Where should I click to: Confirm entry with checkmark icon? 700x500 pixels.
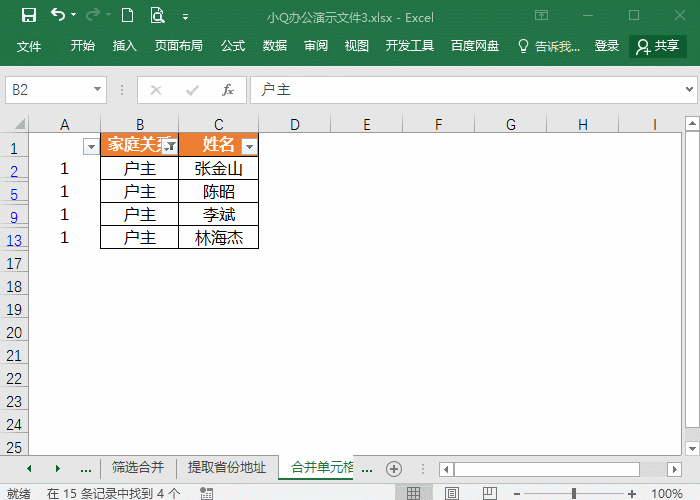192,91
